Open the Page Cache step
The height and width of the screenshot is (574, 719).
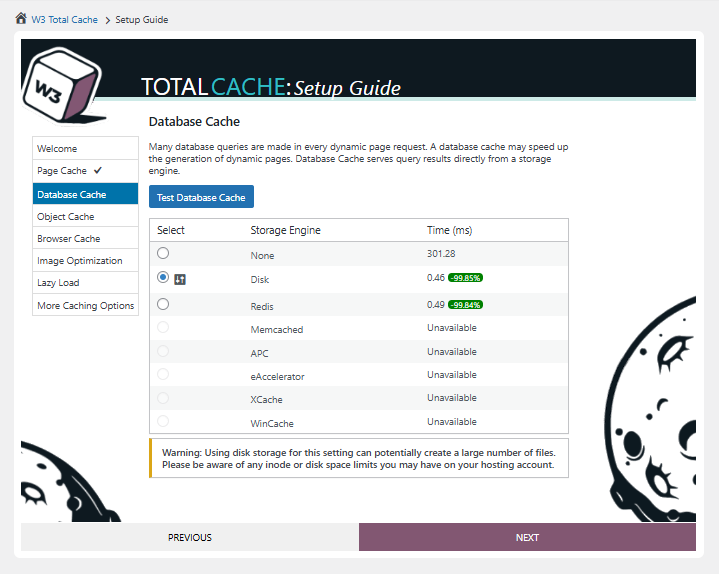click(x=62, y=171)
